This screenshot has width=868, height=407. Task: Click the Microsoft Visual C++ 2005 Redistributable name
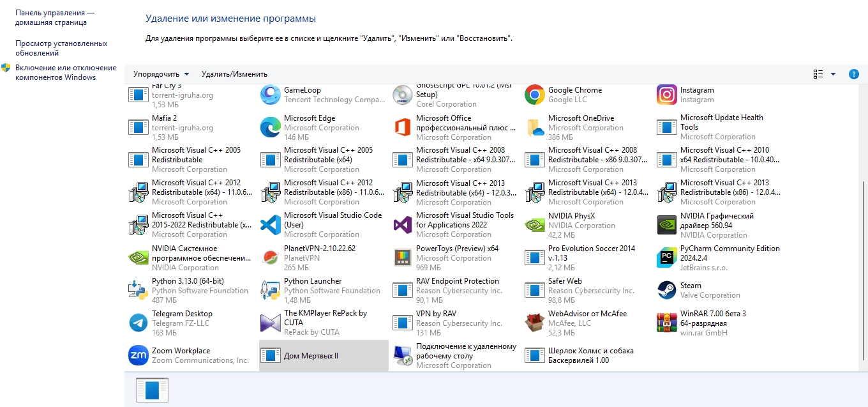pos(197,155)
